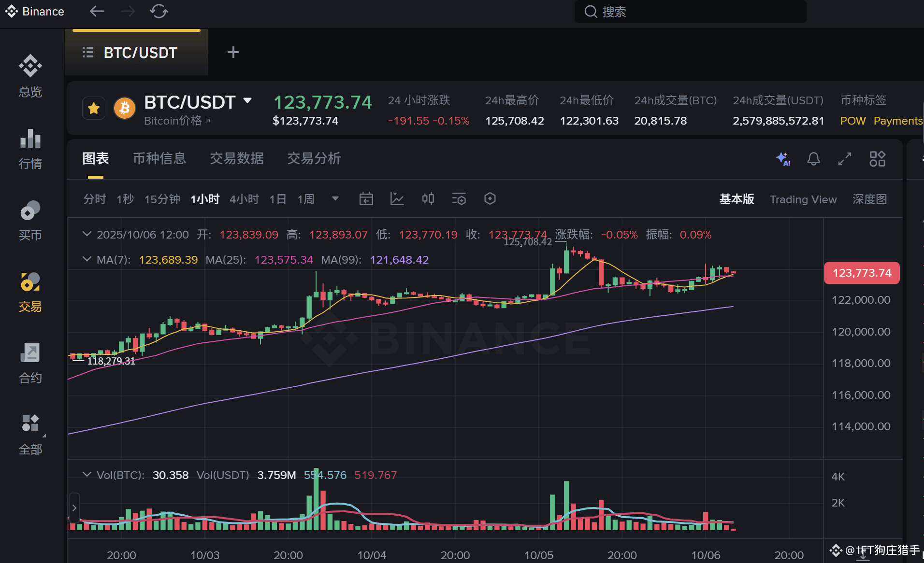Open the 行情 markets sidebar item
Screen dimensions: 924x563
coord(30,149)
